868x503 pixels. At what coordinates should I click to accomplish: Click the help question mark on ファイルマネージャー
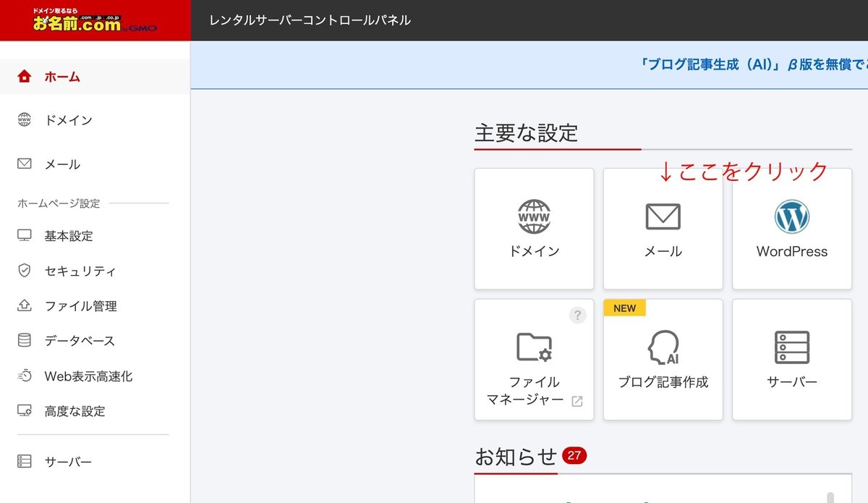[577, 315]
